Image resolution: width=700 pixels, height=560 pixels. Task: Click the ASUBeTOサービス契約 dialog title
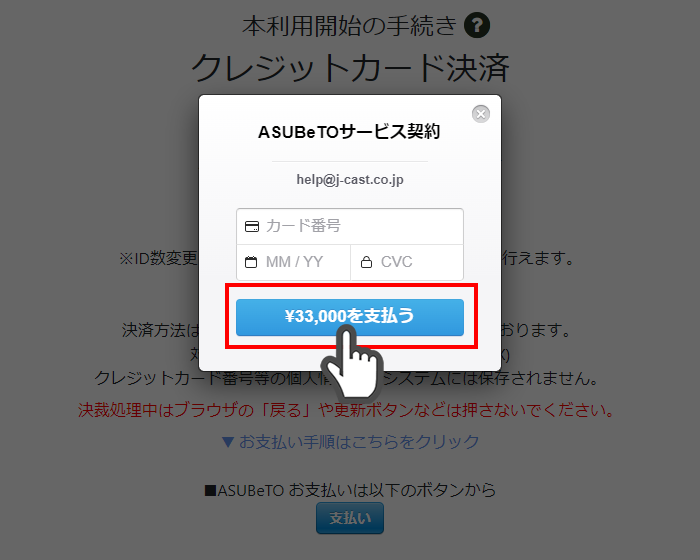point(349,132)
